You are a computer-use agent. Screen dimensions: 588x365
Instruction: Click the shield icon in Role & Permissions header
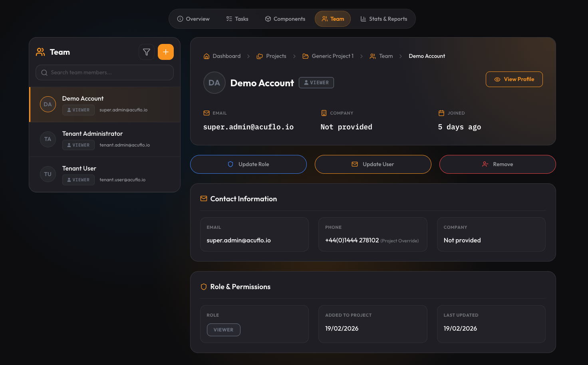[x=204, y=287]
